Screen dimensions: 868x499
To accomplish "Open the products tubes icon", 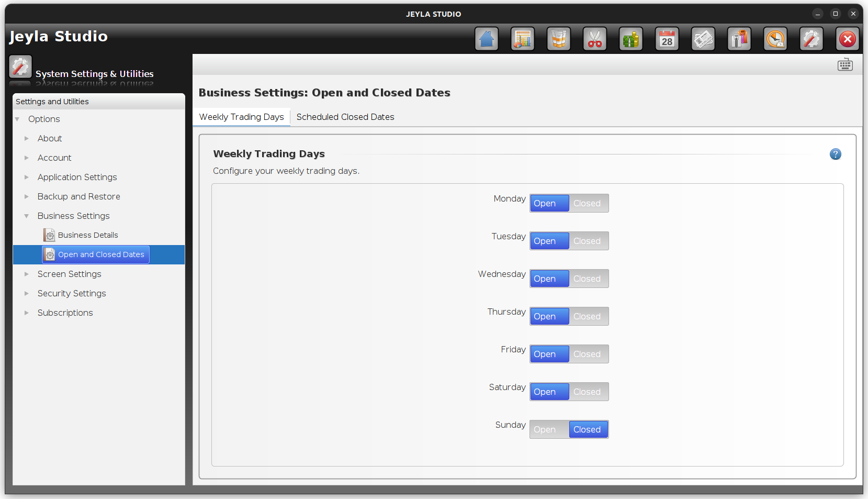I will point(559,39).
